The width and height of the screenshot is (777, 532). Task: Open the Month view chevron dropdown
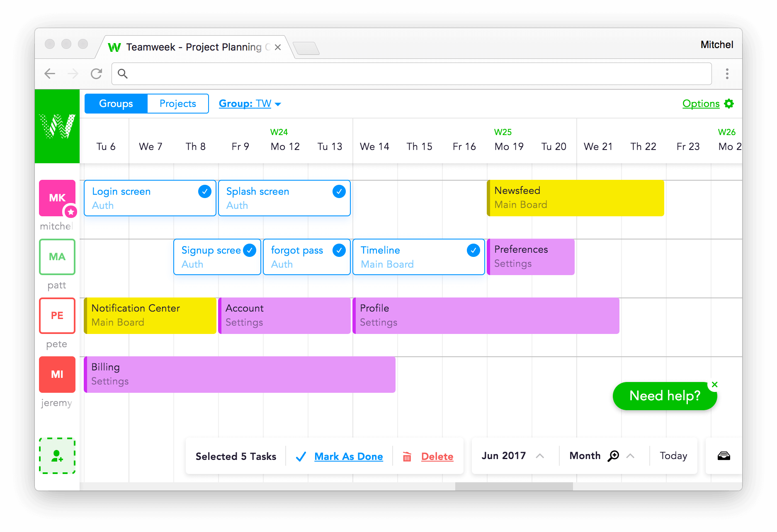tap(631, 456)
